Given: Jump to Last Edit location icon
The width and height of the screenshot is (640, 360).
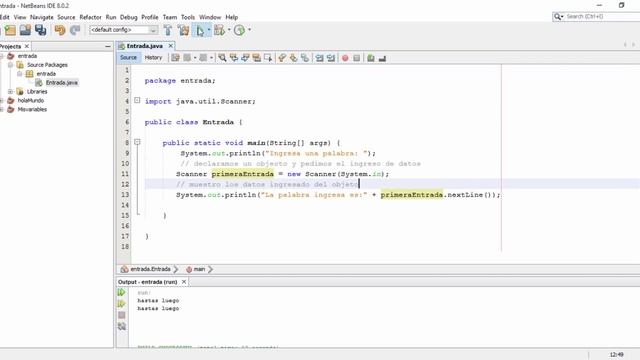Looking at the screenshot, I should click(176, 58).
